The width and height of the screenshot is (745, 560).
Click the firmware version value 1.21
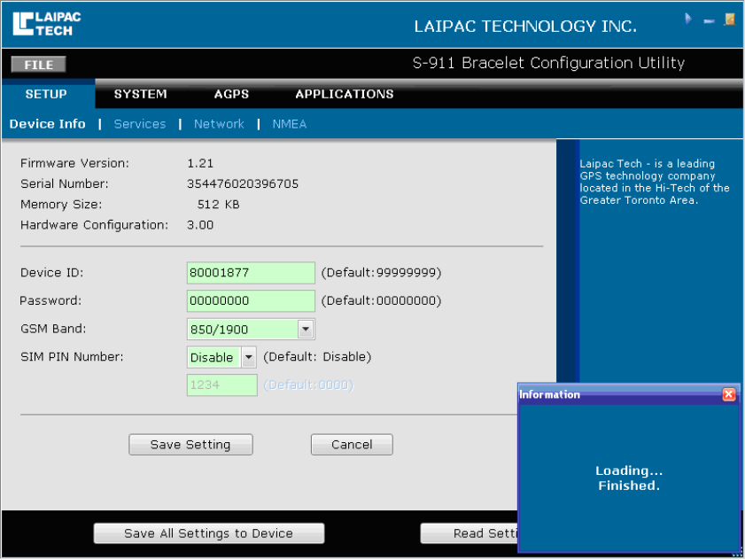pyautogui.click(x=200, y=164)
